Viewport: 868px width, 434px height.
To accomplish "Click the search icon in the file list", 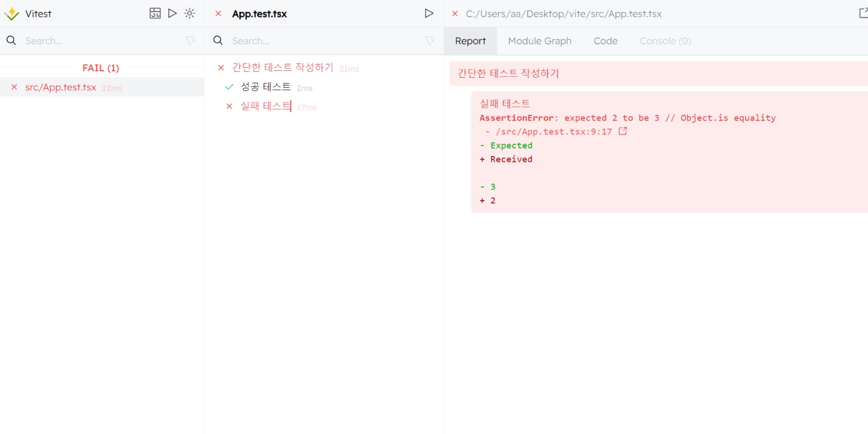I will pyautogui.click(x=11, y=41).
